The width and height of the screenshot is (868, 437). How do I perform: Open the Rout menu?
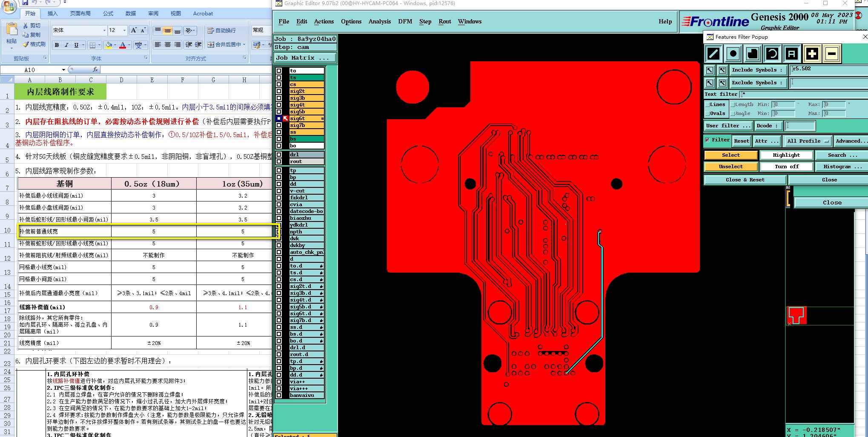(445, 21)
